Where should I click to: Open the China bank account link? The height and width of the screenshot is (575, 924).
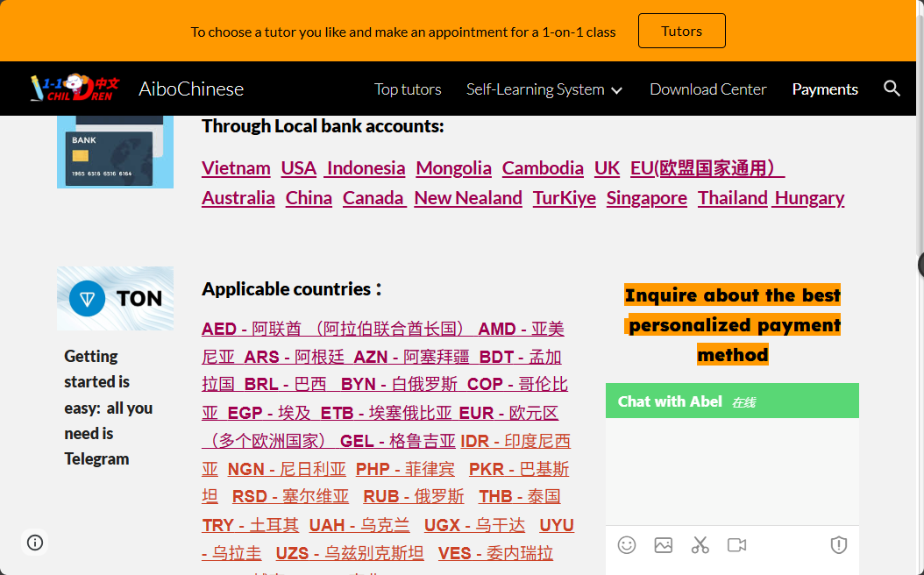pyautogui.click(x=309, y=198)
